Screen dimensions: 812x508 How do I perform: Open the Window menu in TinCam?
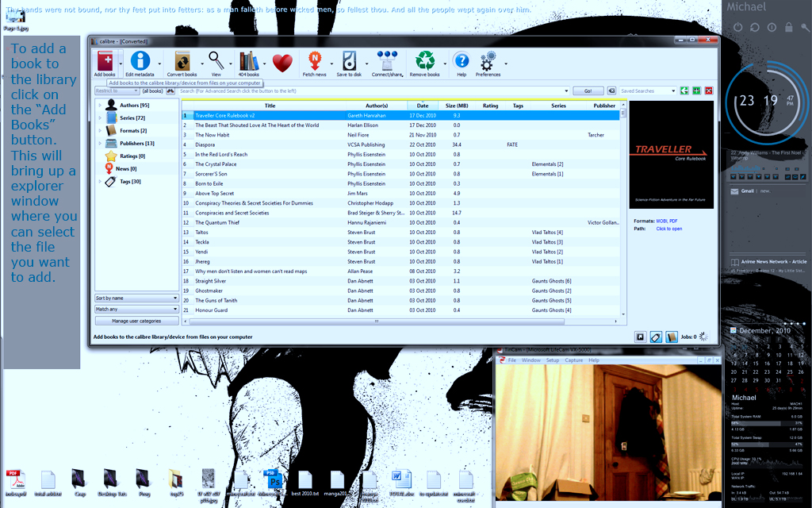[530, 360]
